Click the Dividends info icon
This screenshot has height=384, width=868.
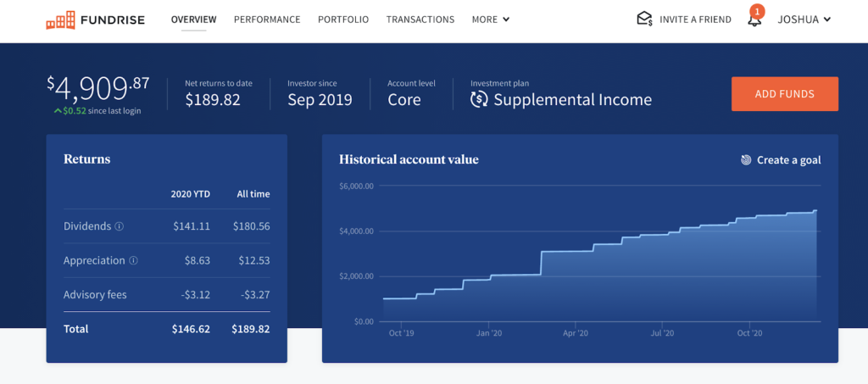click(120, 227)
